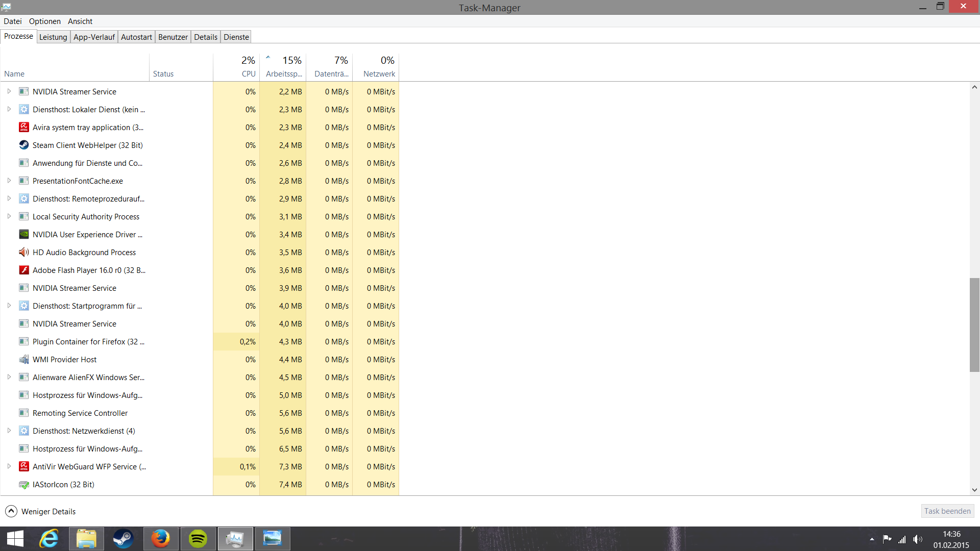Switch to the Leistung tab
Image resolution: width=980 pixels, height=551 pixels.
pos(53,37)
